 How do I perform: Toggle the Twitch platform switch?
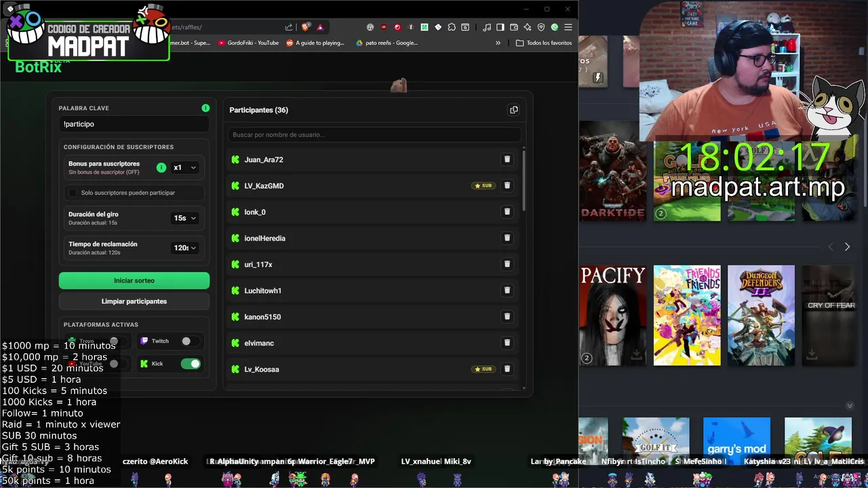(191, 341)
